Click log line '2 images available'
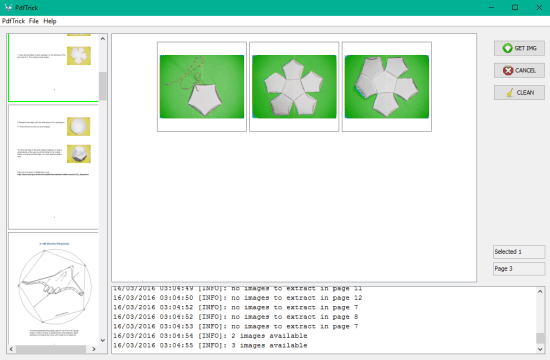This screenshot has height=360, width=550. point(210,336)
